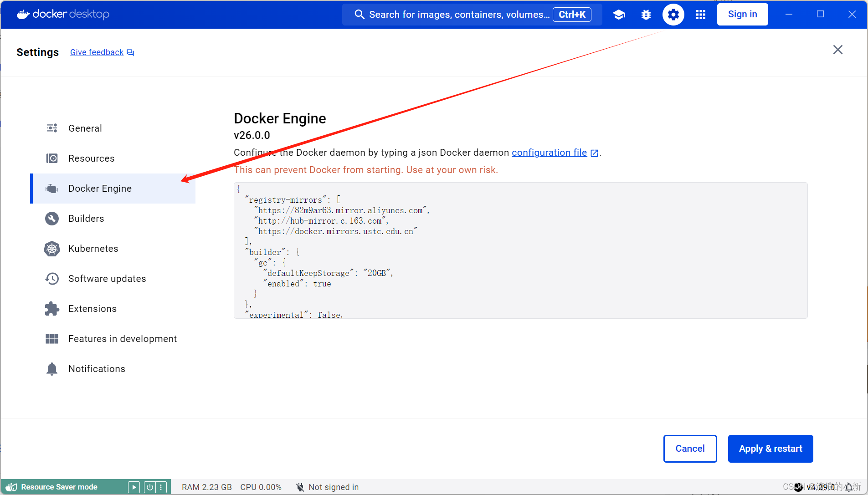Click the power icon in status bar
The image size is (868, 495).
pyautogui.click(x=149, y=487)
